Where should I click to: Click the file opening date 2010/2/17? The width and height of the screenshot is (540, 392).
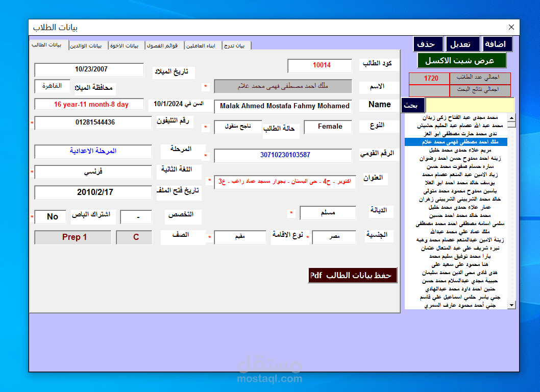[93, 192]
